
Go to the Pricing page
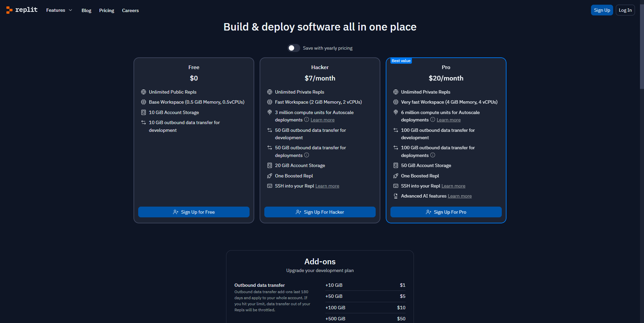tap(107, 10)
